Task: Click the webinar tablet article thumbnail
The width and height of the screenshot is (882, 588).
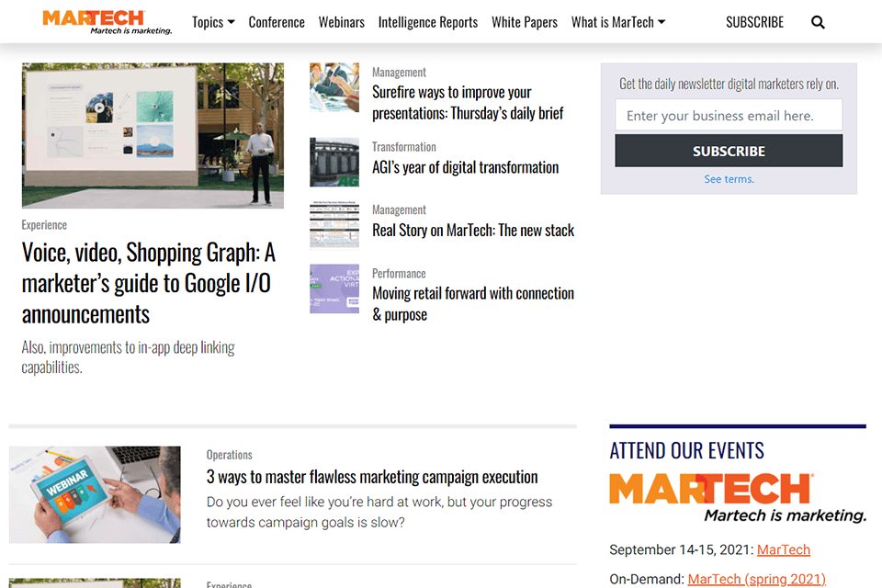Action: (95, 494)
